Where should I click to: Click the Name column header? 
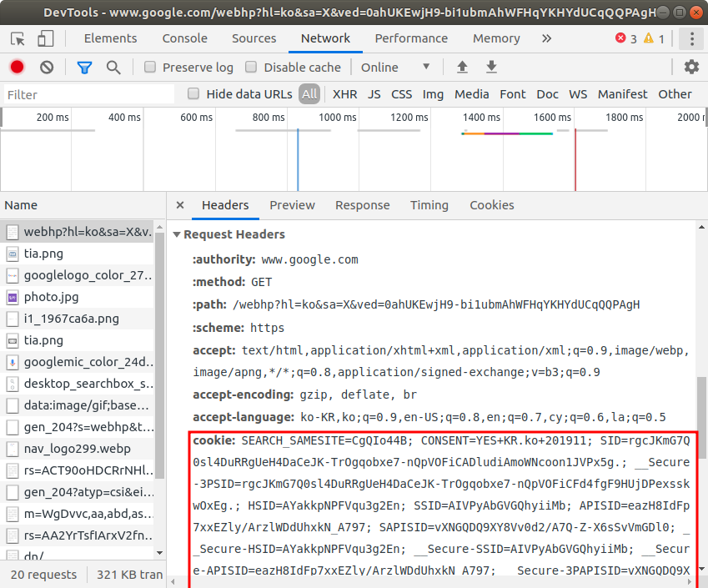point(83,205)
